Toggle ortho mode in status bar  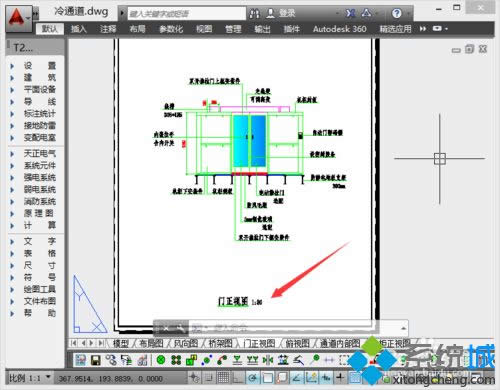pos(238,378)
